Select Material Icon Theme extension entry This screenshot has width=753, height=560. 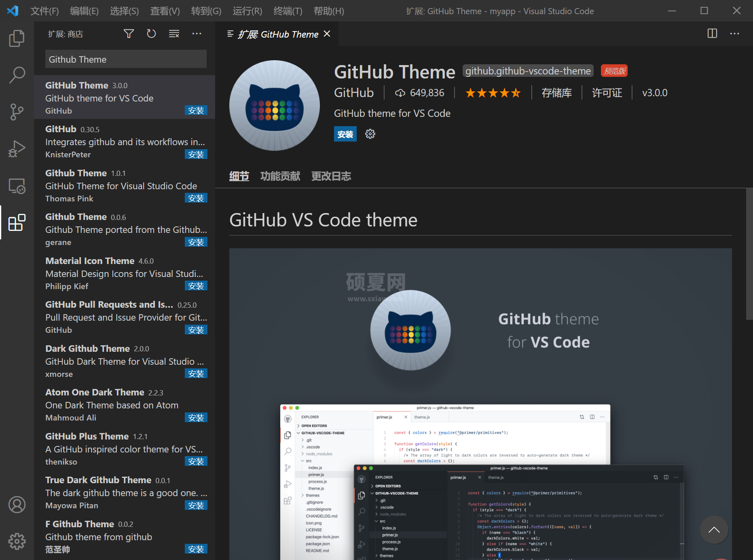(x=125, y=273)
